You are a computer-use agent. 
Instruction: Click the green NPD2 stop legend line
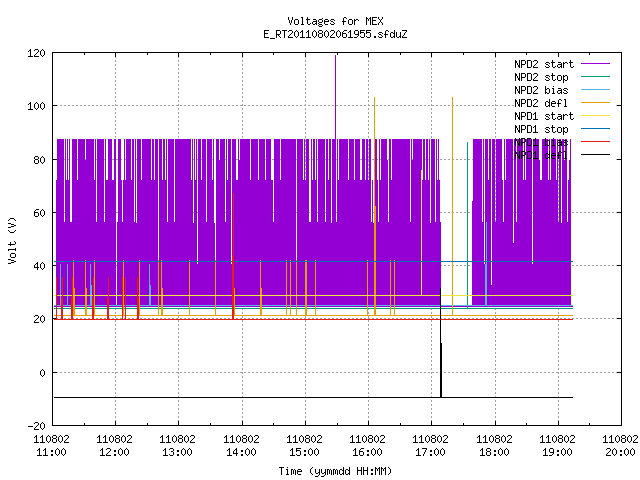(595, 77)
